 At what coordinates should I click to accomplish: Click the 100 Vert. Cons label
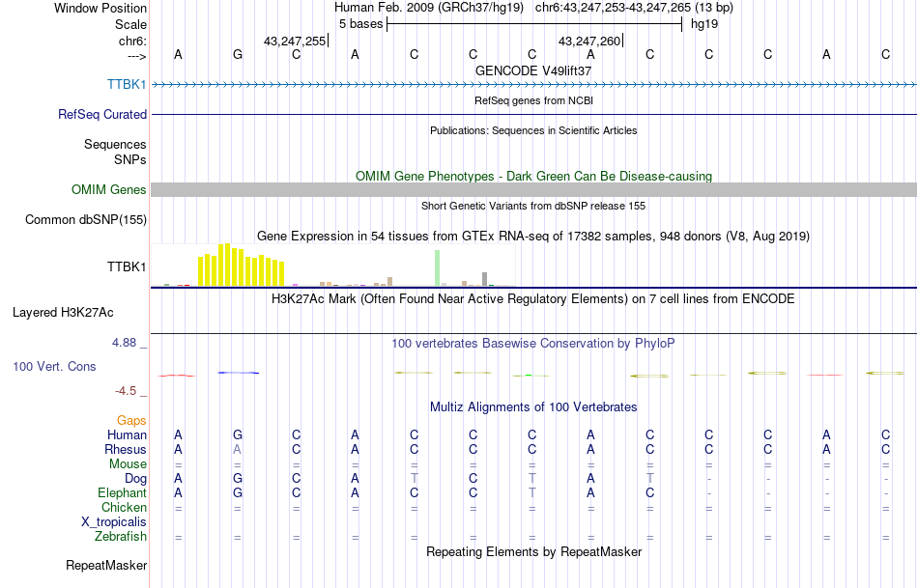pos(54,366)
